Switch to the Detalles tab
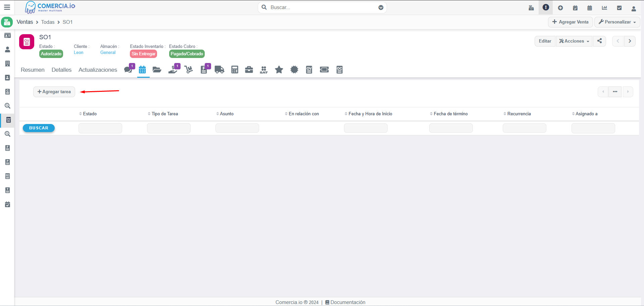 click(x=61, y=70)
